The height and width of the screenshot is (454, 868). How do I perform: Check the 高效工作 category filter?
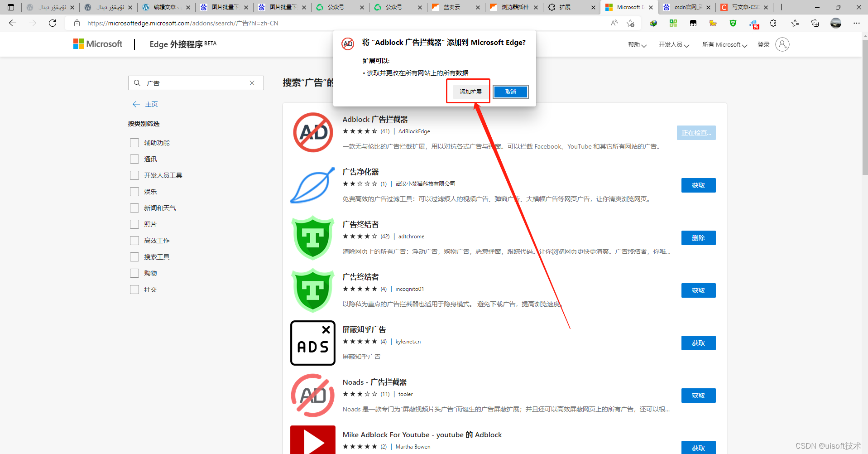[x=134, y=241]
